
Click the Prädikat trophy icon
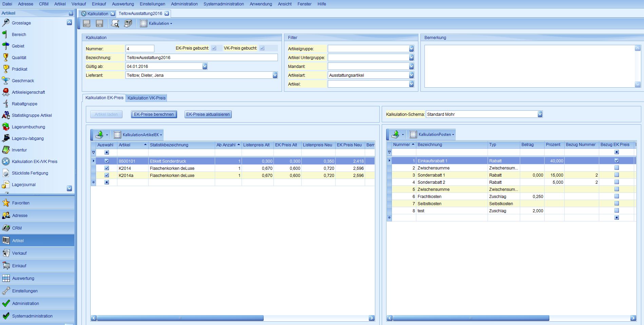tap(6, 69)
